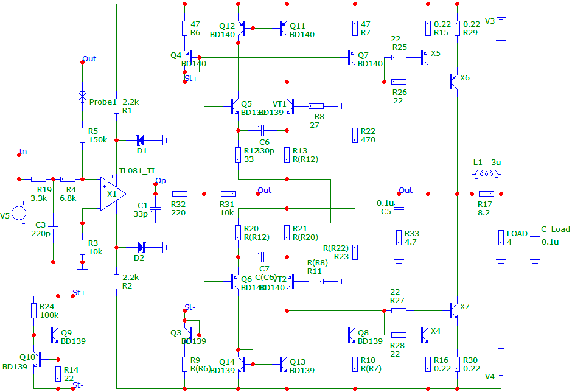The width and height of the screenshot is (572, 392).
Task: Click the 'TL081_TI' model label
Action: [137, 171]
